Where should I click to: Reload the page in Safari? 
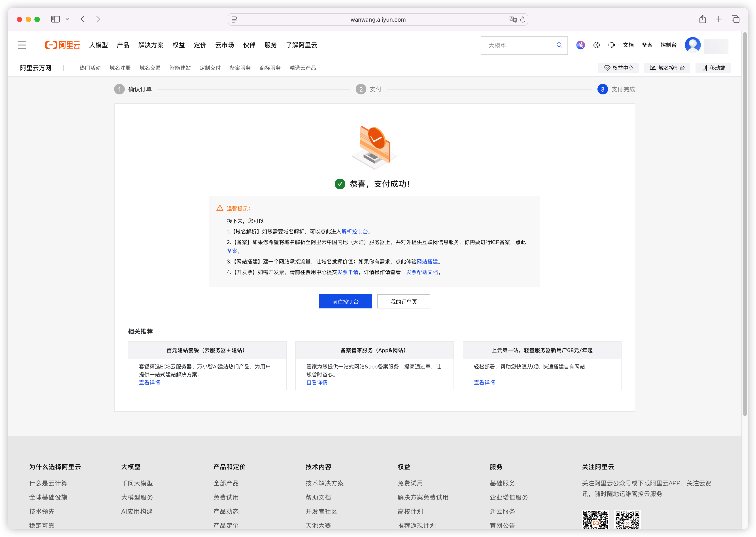point(522,19)
